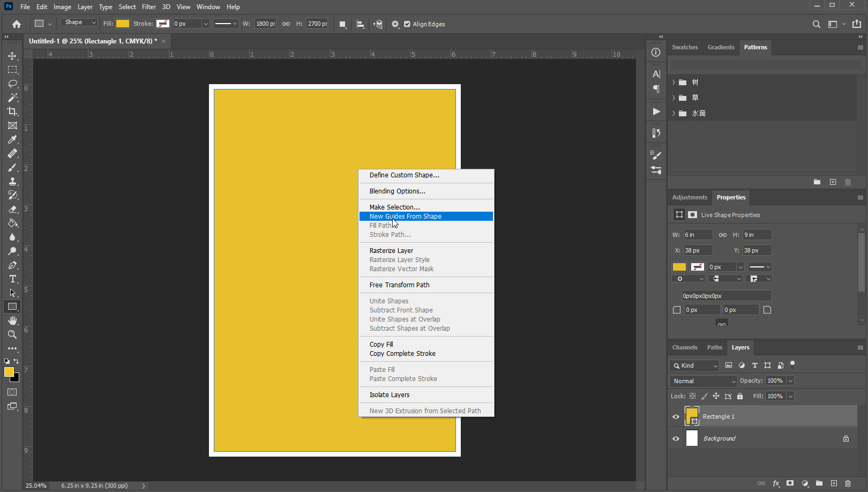This screenshot has height=492, width=868.
Task: Toggle lock transparent pixels
Action: tap(692, 396)
